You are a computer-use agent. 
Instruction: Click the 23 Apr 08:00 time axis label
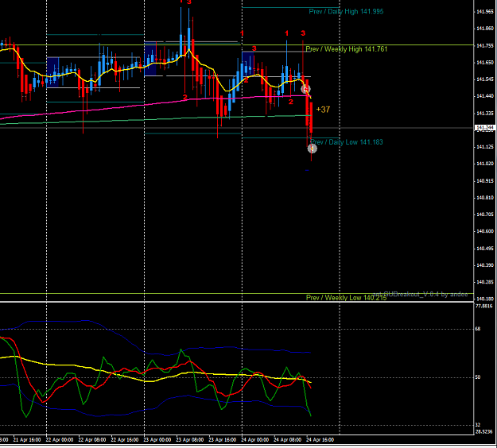coord(190,440)
